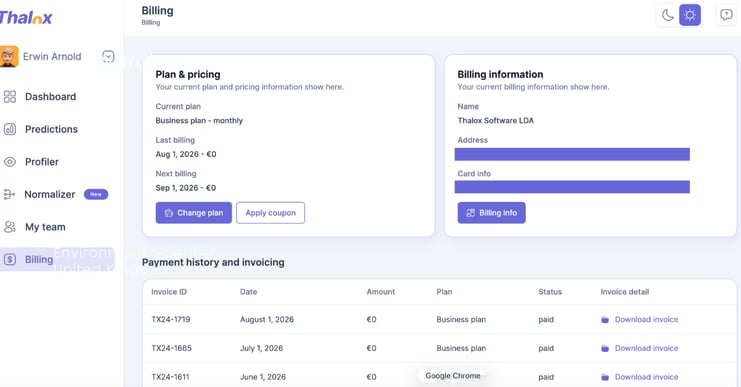Click the Plan column header

(x=444, y=292)
